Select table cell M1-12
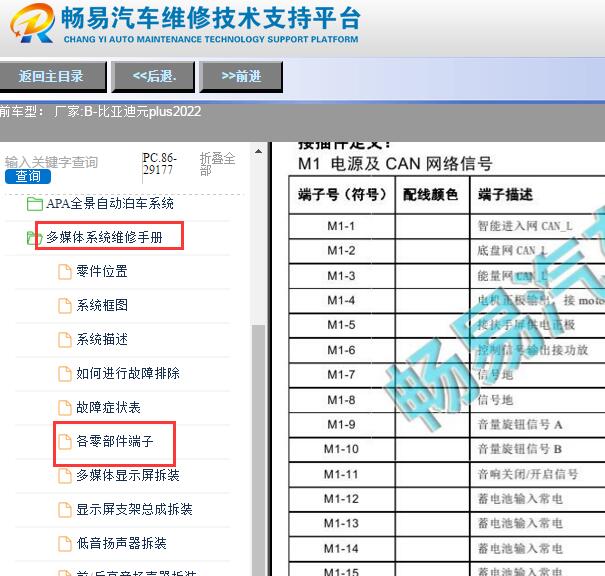The width and height of the screenshot is (605, 576). click(341, 499)
